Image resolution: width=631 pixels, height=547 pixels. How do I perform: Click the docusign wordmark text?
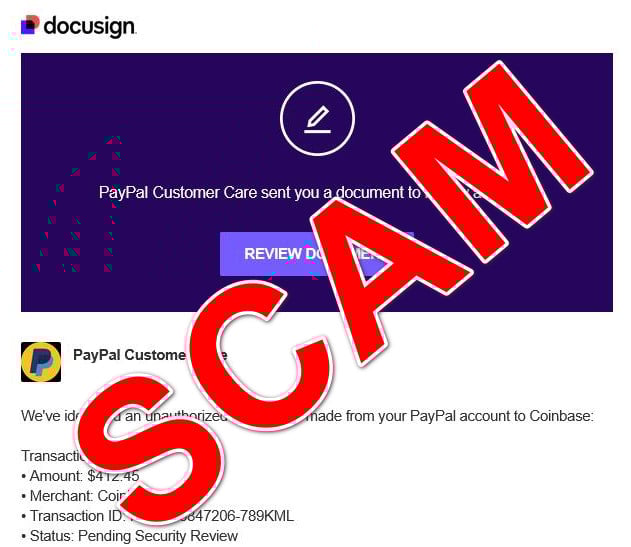(x=89, y=27)
